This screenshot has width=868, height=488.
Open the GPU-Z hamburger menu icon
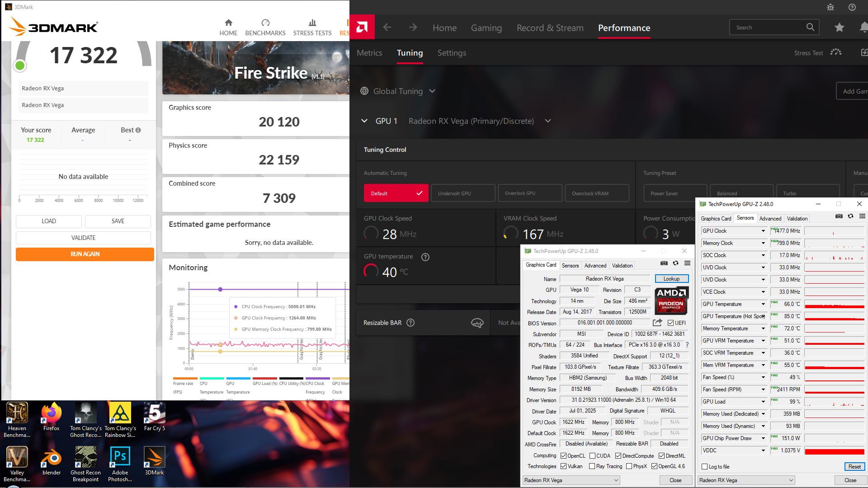pos(687,263)
